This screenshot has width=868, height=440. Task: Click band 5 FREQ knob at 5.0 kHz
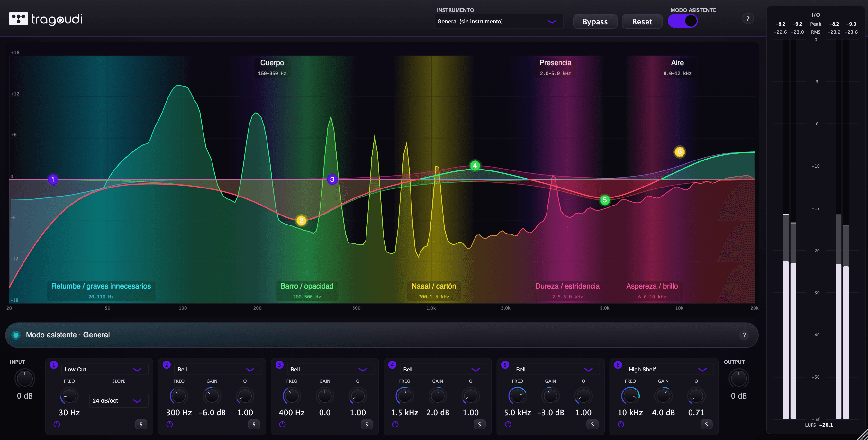pos(517,396)
